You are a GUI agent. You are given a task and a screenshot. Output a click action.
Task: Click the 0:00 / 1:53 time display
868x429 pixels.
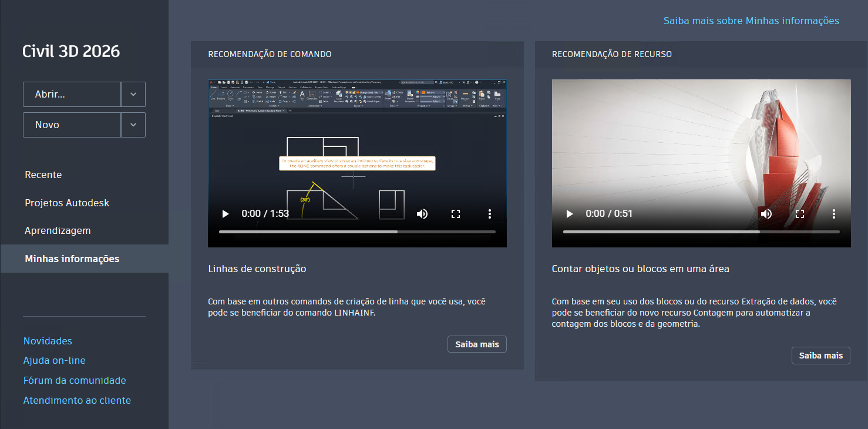[265, 214]
